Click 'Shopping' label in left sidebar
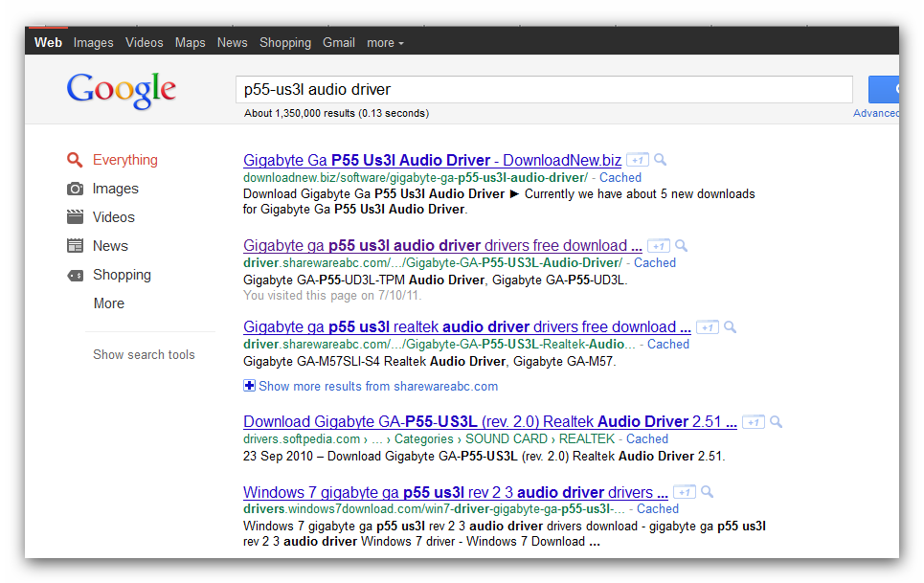Screen dimensions: 924x583 (122, 275)
